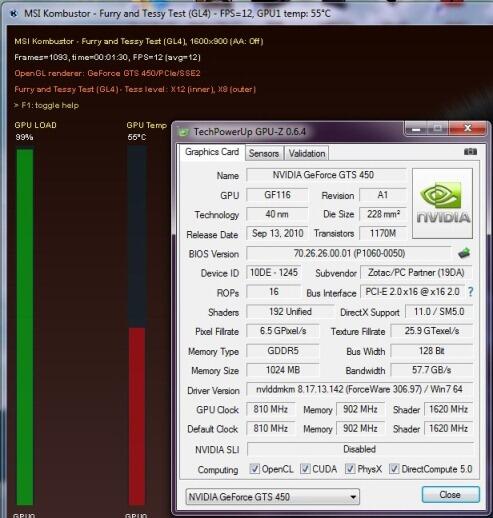Click the Bus Width field 128 Bit
This screenshot has height=518, width=493.
coord(432,351)
